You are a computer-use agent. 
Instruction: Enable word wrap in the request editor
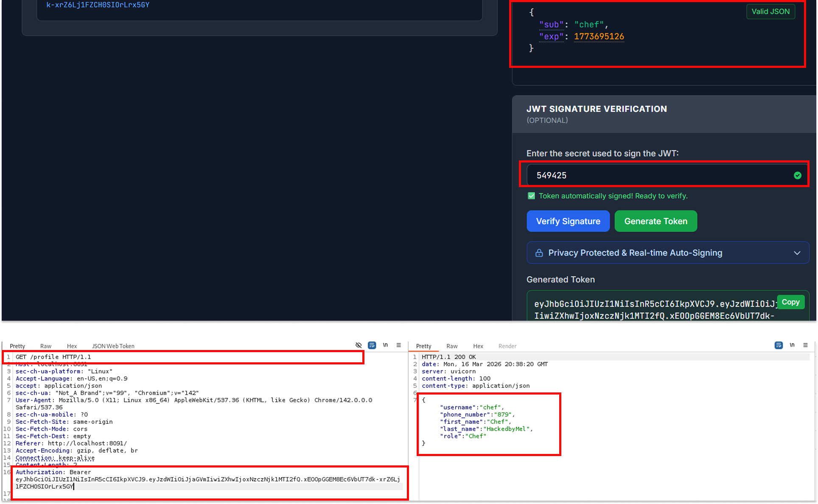(x=372, y=345)
